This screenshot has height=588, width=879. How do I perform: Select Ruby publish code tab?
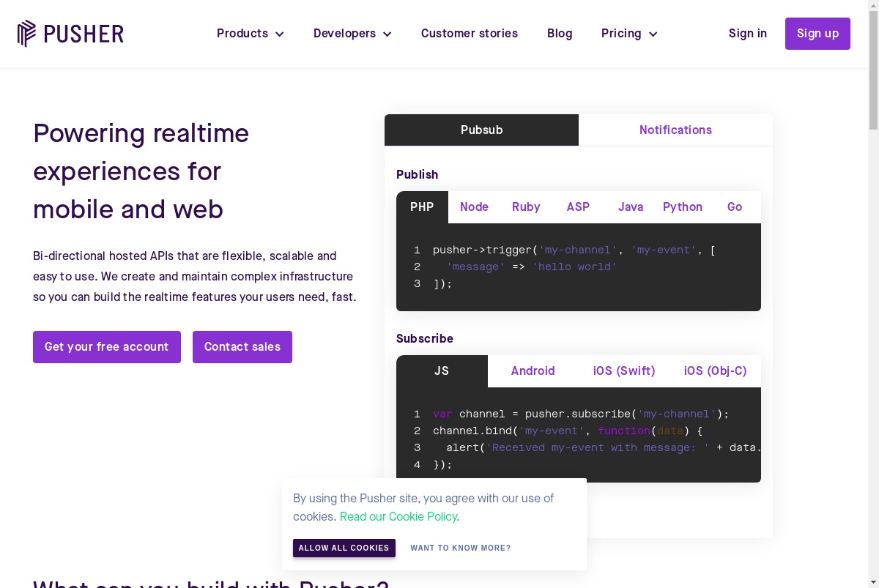pyautogui.click(x=526, y=207)
